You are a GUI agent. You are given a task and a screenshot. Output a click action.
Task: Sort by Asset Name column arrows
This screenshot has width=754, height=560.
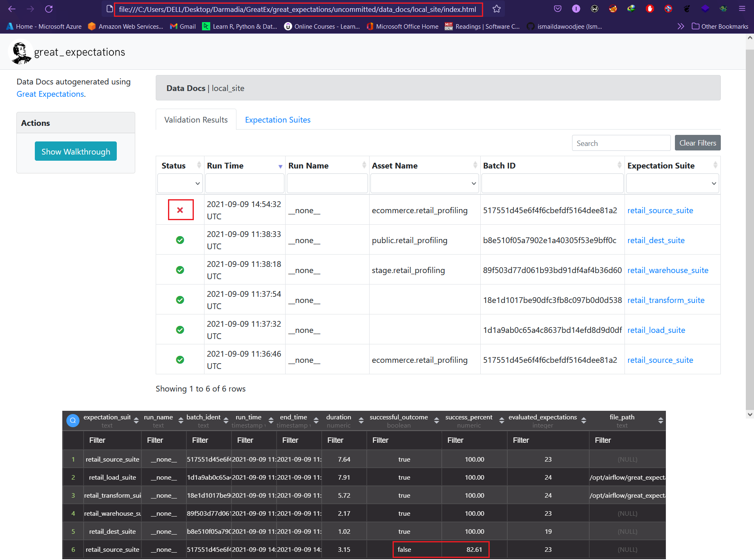pos(475,165)
